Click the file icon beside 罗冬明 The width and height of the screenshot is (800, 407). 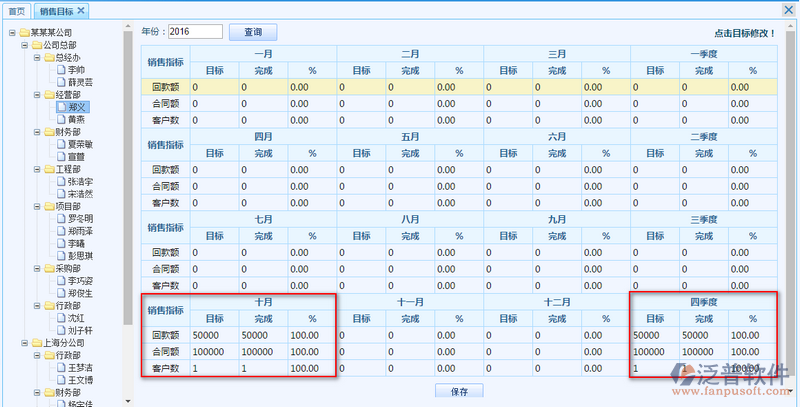click(x=60, y=219)
